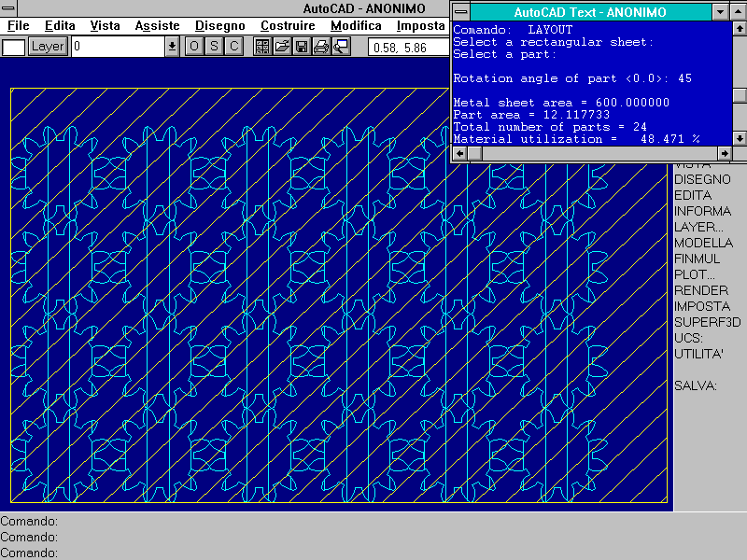Click Text window vertical scroll thumb
747x560 pixels.
click(740, 95)
